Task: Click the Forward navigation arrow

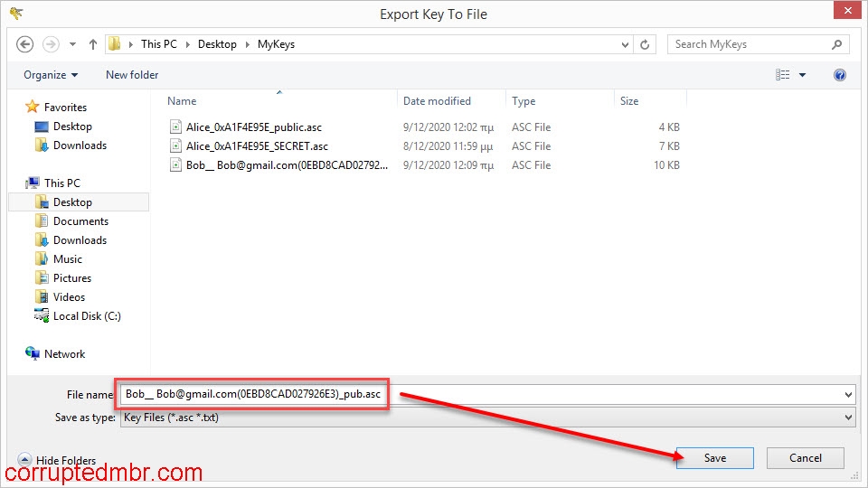Action: point(51,44)
